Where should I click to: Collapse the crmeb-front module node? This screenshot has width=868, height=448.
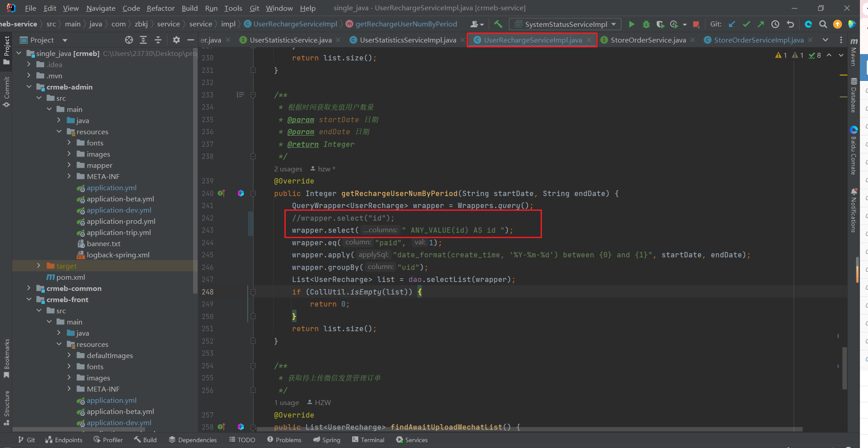(x=29, y=299)
